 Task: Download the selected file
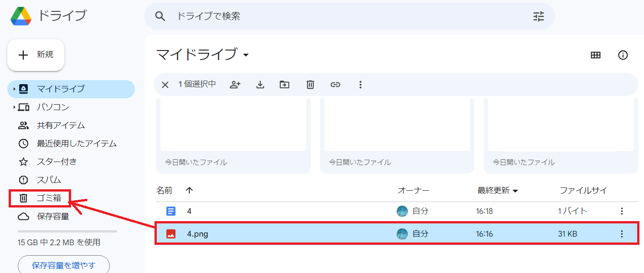pos(260,85)
